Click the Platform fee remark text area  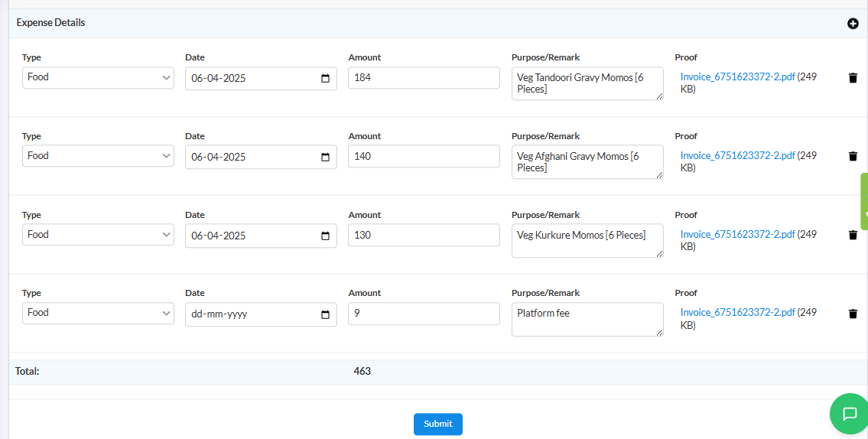[x=587, y=320]
